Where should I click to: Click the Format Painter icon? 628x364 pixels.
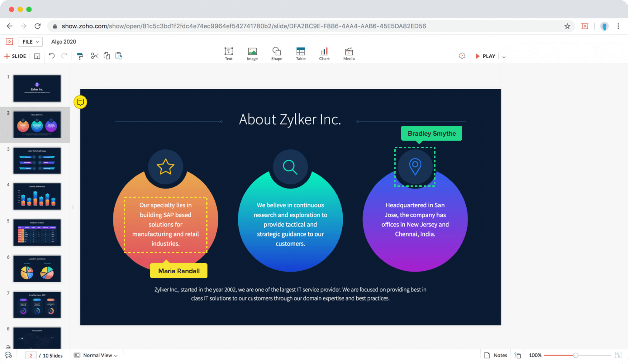pyautogui.click(x=80, y=56)
